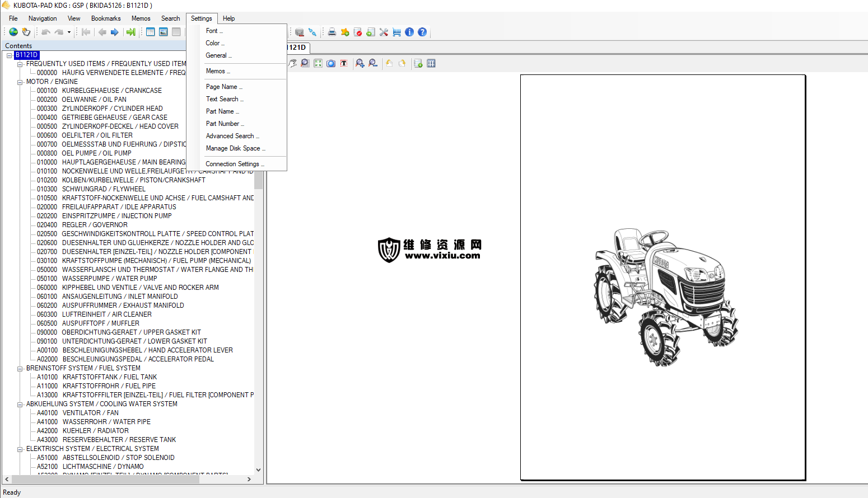The width and height of the screenshot is (868, 498).
Task: Click the camera snapshot icon
Action: [x=331, y=63]
